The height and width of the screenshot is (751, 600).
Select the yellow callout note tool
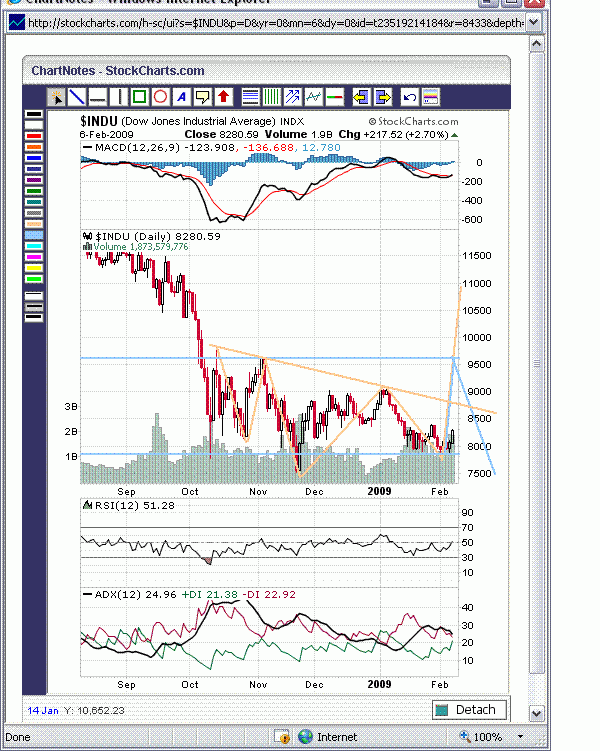203,97
